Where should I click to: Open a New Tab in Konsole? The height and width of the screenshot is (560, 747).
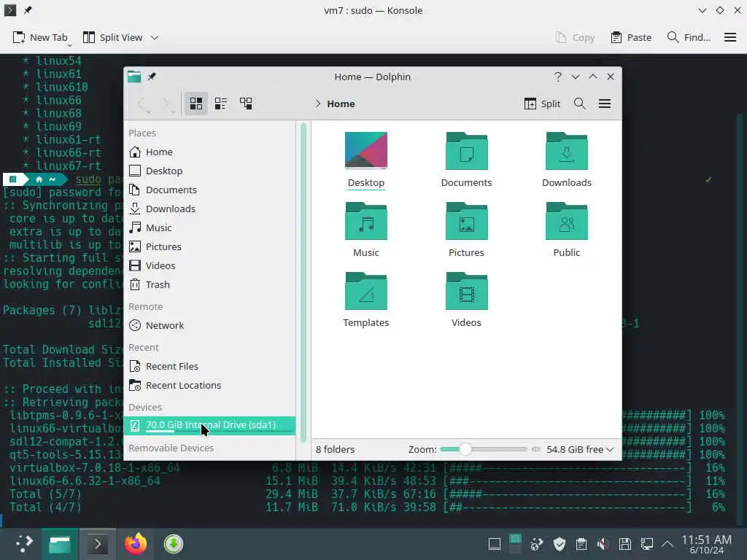[40, 38]
